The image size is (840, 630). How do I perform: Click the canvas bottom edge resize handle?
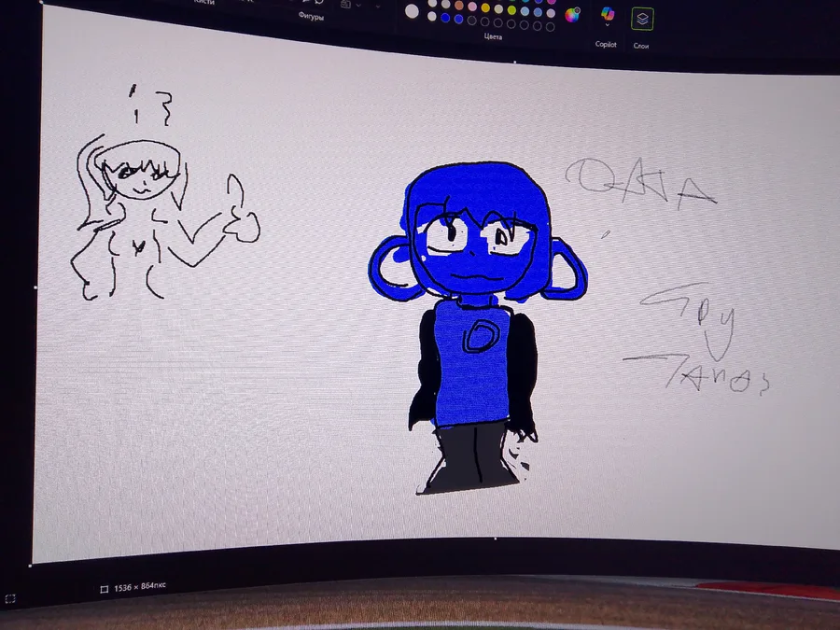coord(495,538)
